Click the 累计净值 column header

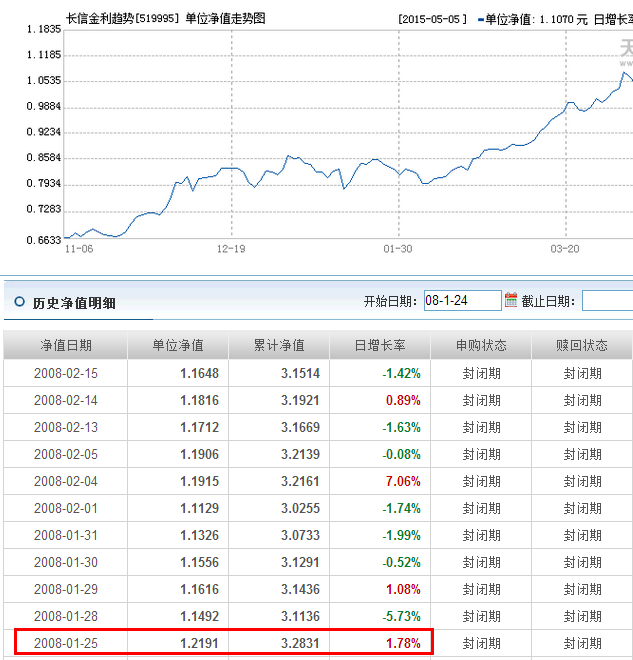[x=279, y=345]
